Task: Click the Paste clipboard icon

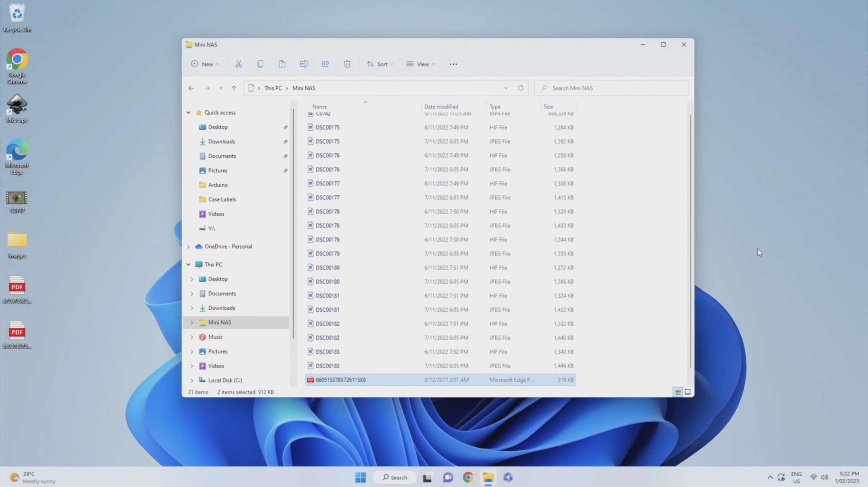Action: pos(282,64)
